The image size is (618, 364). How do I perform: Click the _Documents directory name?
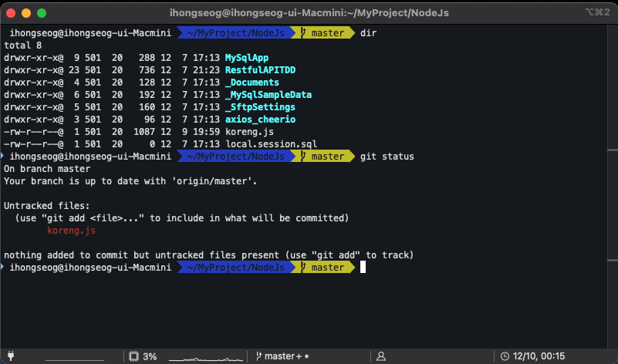[x=252, y=83]
